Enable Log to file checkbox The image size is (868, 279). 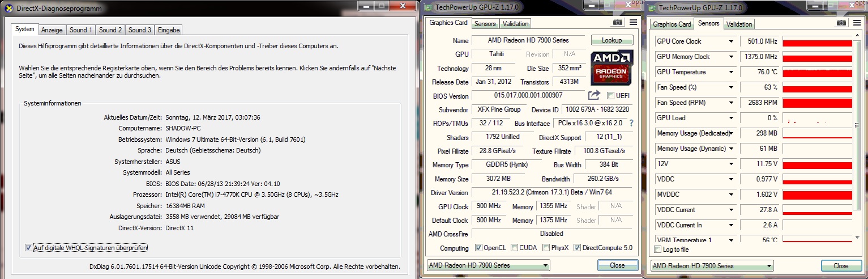click(x=657, y=250)
